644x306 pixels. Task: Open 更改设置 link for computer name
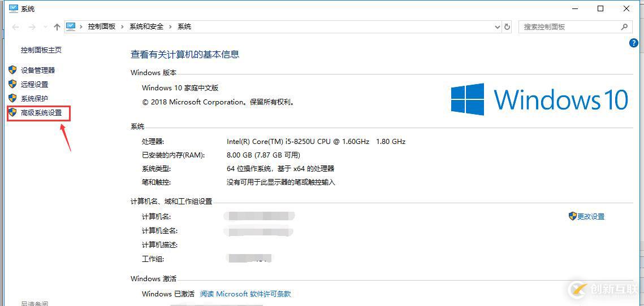tap(591, 216)
